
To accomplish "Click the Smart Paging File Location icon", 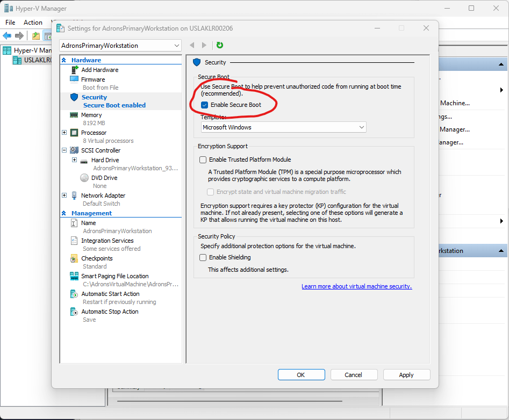I will click(74, 276).
